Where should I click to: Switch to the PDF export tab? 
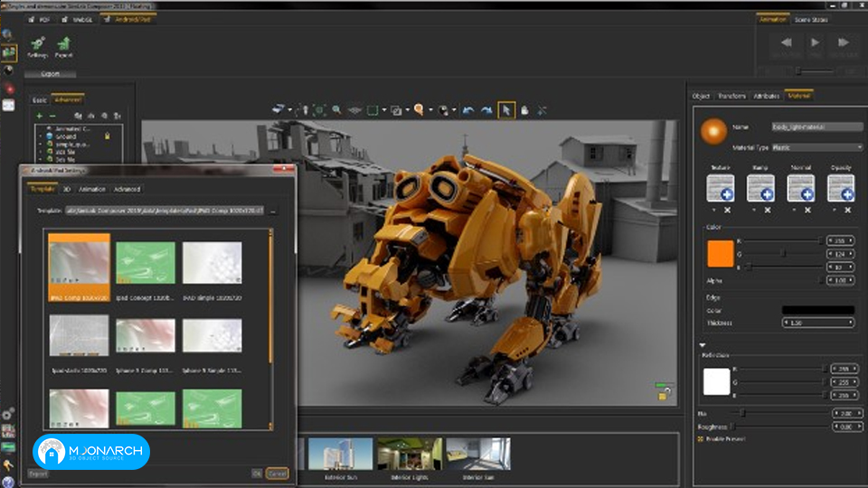[39, 19]
